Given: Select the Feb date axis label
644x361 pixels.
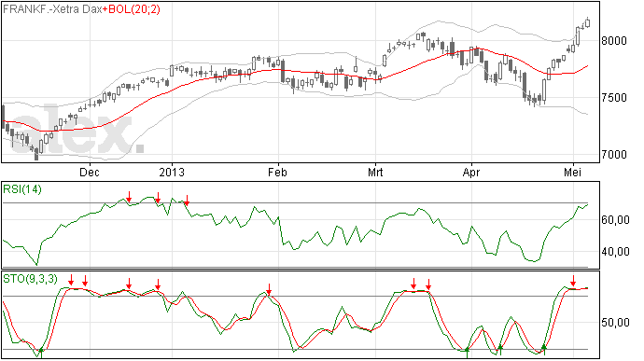Looking at the screenshot, I should (277, 172).
